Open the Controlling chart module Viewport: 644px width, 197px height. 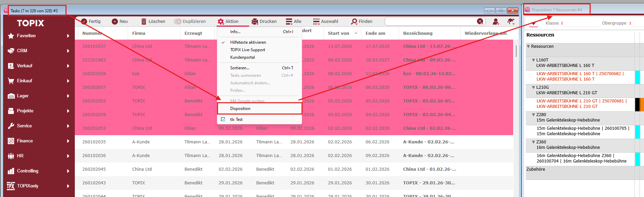coord(11,171)
